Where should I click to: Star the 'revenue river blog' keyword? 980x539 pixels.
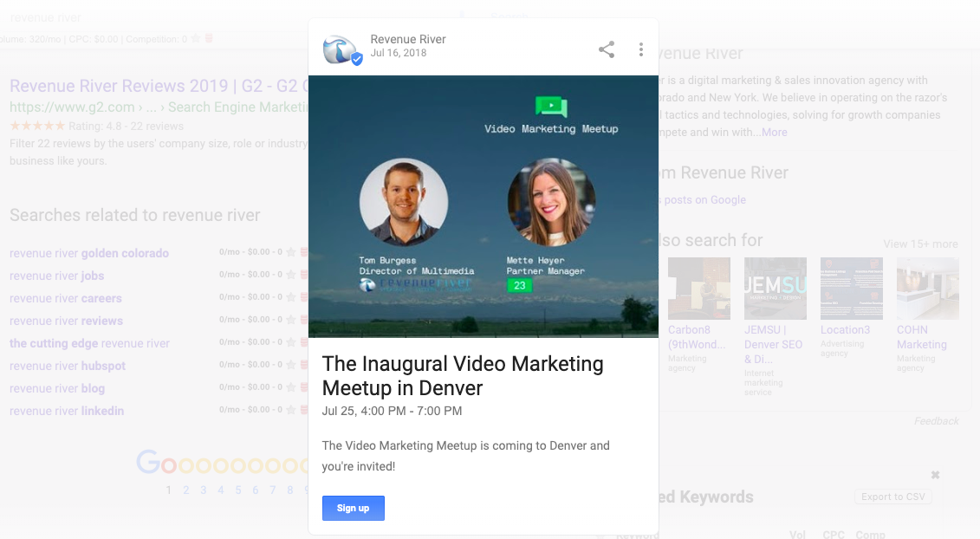click(290, 387)
